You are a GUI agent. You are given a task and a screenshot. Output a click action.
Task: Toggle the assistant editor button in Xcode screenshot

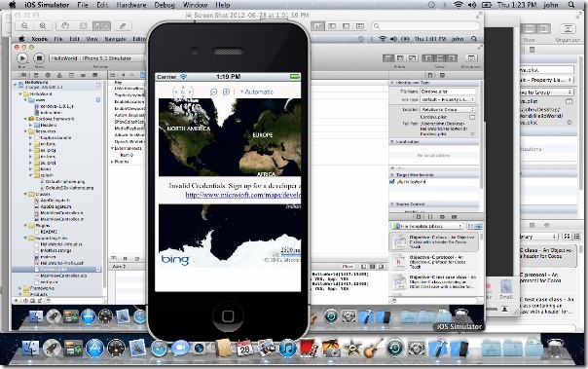click(x=400, y=58)
